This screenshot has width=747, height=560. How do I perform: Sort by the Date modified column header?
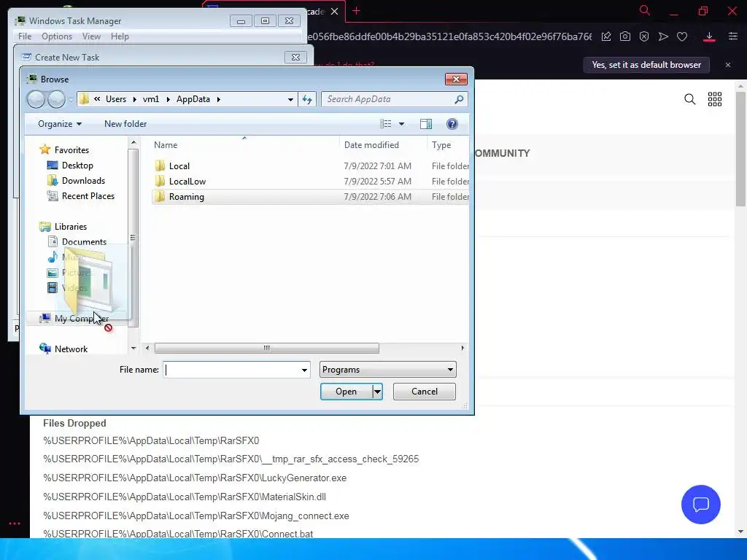tap(371, 145)
